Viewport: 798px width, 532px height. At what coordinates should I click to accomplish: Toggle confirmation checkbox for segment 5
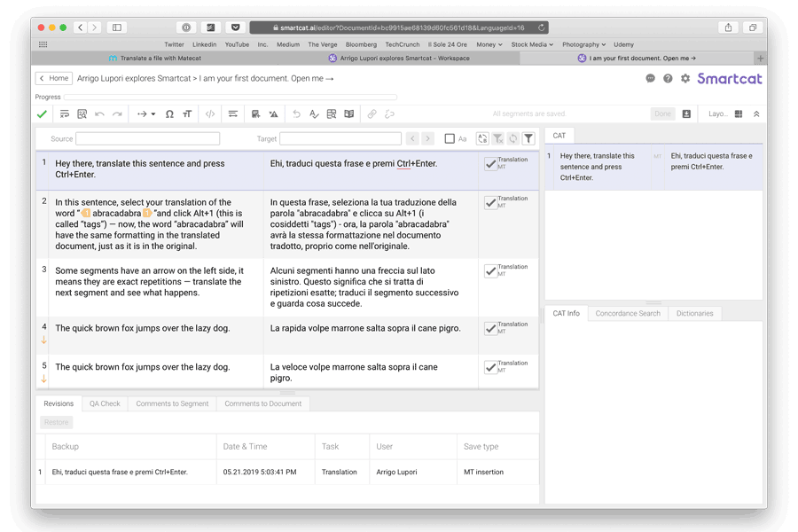pyautogui.click(x=490, y=367)
